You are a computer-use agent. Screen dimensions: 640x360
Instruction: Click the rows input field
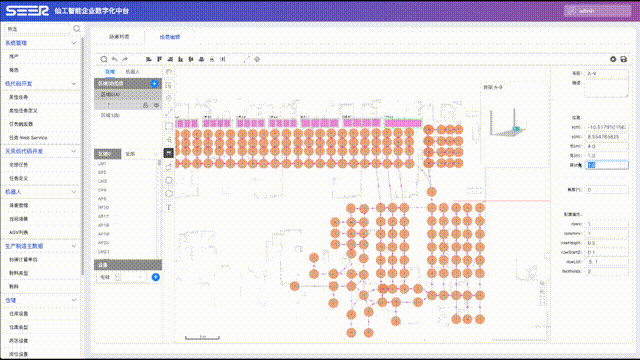[607, 224]
